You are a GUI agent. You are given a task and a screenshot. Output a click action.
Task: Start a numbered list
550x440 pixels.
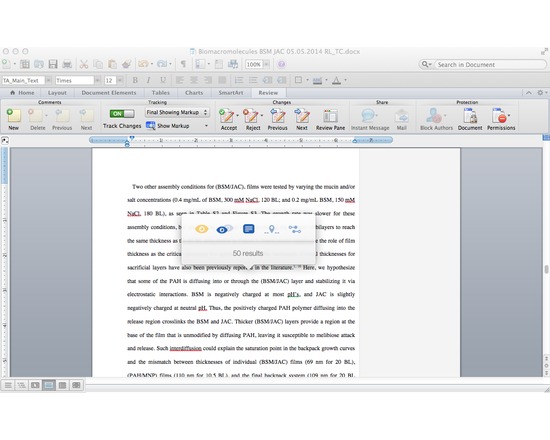(x=239, y=80)
